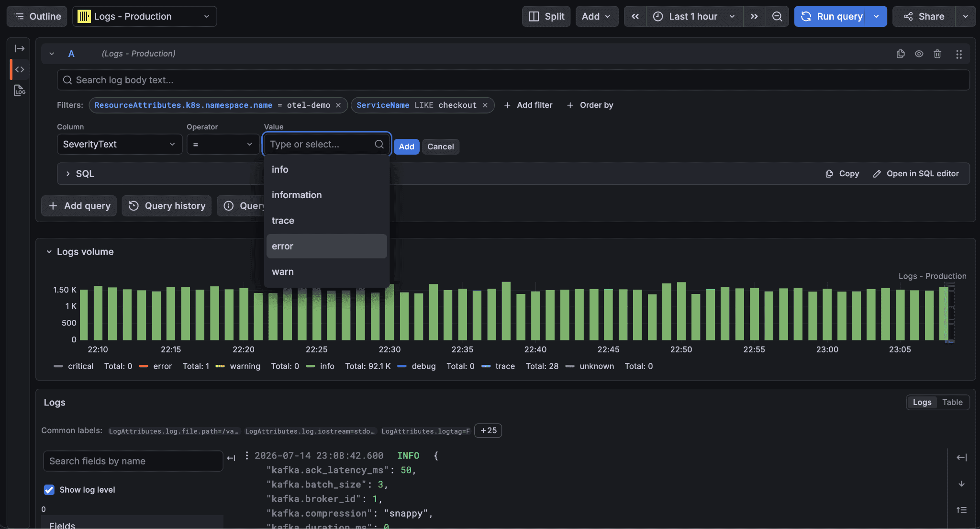The image size is (980, 529).
Task: Click the Search fields by name input
Action: click(133, 461)
